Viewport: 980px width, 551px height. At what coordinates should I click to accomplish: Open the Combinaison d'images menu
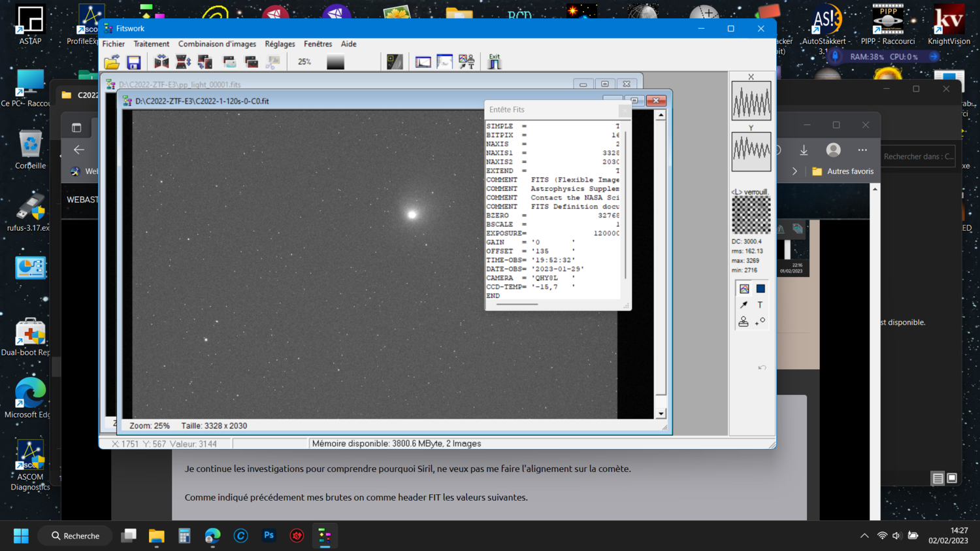click(x=217, y=44)
